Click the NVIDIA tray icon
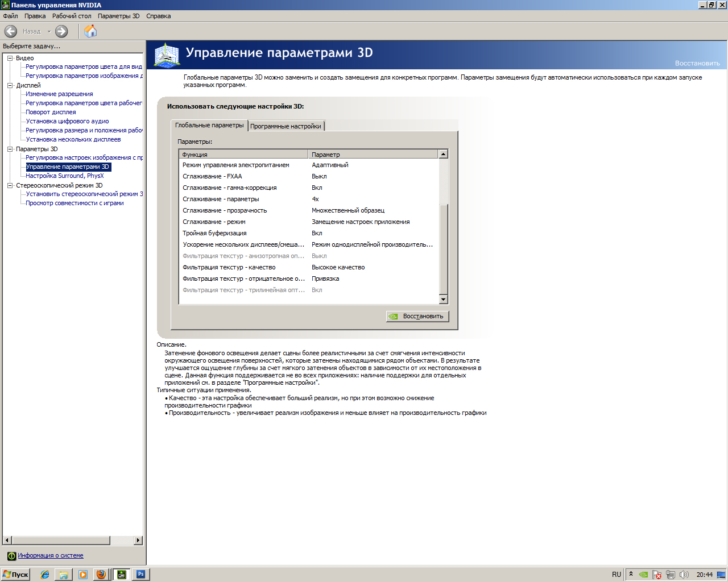Viewport: 728px width, 582px height. [643, 575]
